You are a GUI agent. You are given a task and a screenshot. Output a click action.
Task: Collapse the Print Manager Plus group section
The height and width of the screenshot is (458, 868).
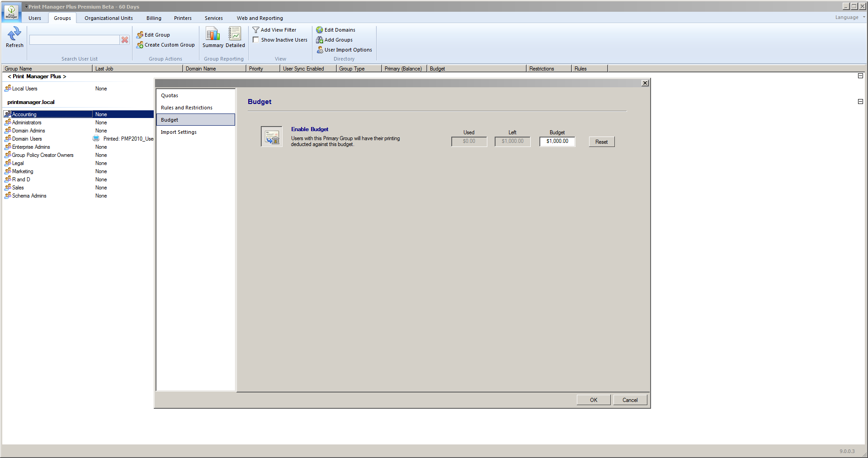[860, 76]
